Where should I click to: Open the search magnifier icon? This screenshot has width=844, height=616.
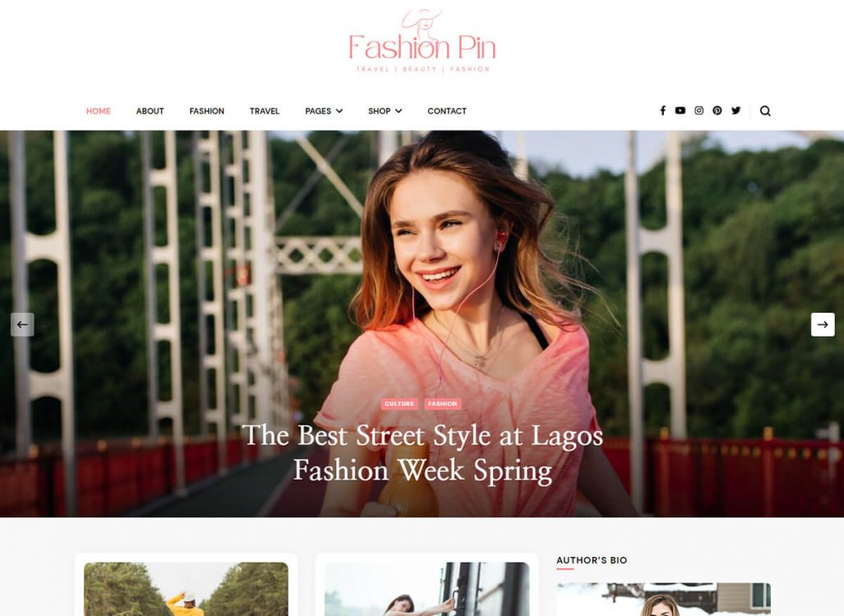pos(765,111)
